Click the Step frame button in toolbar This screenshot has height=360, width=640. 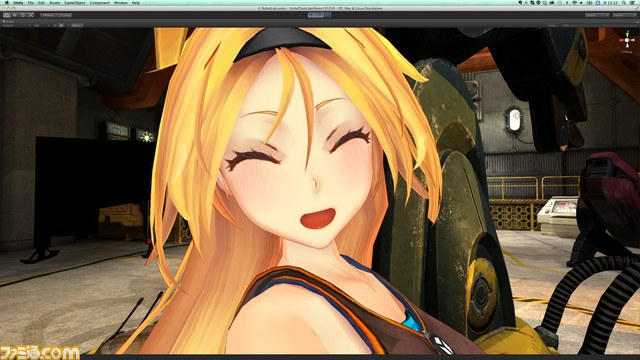pyautogui.click(x=328, y=15)
